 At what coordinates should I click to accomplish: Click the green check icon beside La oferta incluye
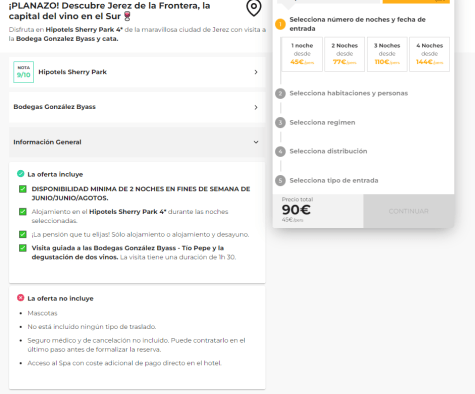pyautogui.click(x=21, y=174)
